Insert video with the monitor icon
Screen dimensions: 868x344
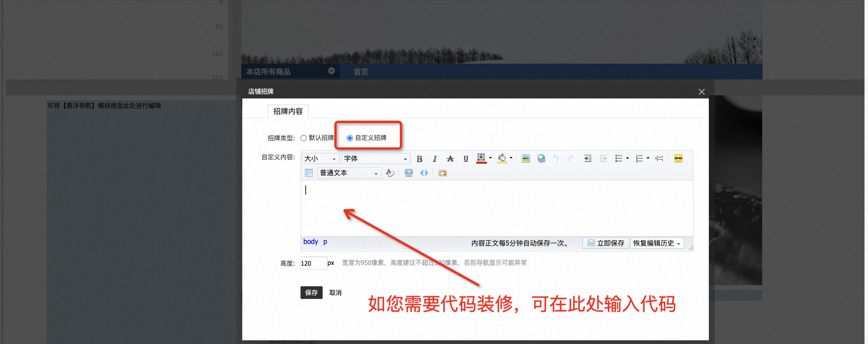click(x=409, y=173)
